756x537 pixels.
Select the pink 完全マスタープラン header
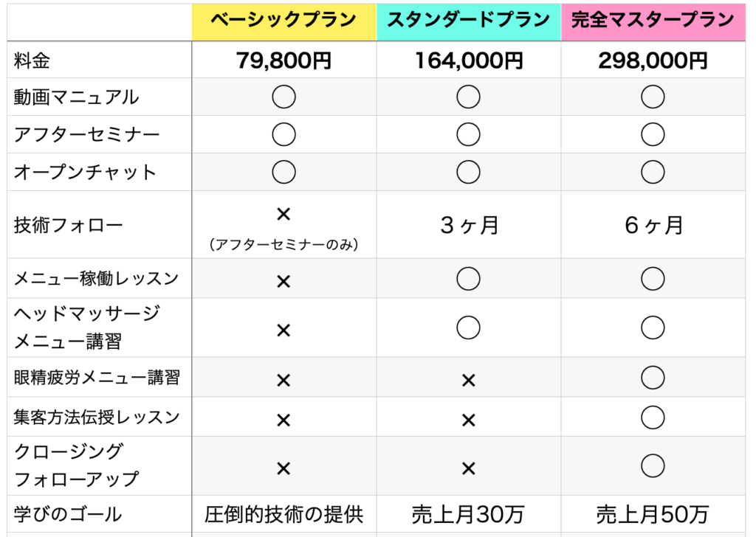click(x=653, y=21)
